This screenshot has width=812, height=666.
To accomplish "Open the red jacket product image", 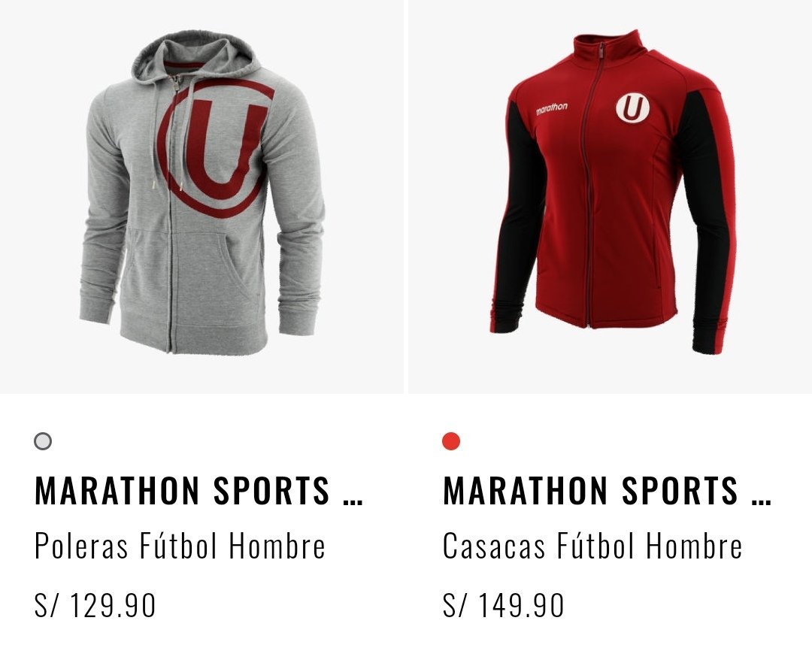I will [610, 196].
